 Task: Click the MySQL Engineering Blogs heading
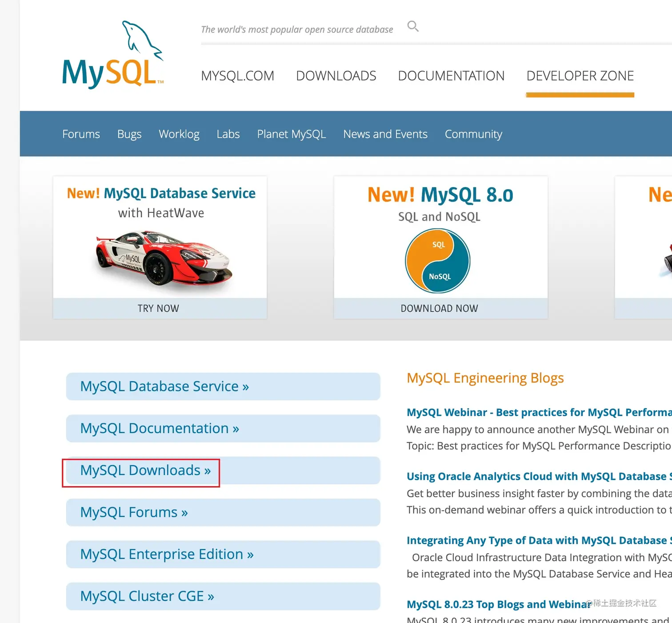pos(485,378)
